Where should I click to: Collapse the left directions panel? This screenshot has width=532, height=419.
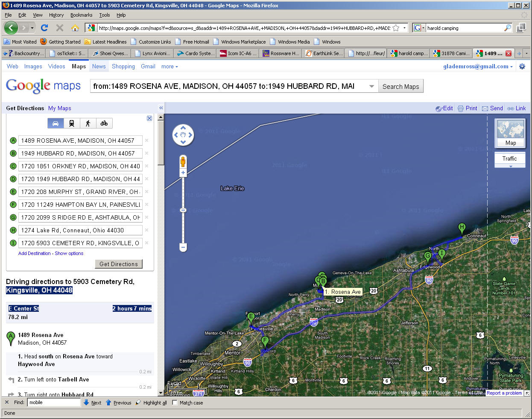(x=161, y=108)
